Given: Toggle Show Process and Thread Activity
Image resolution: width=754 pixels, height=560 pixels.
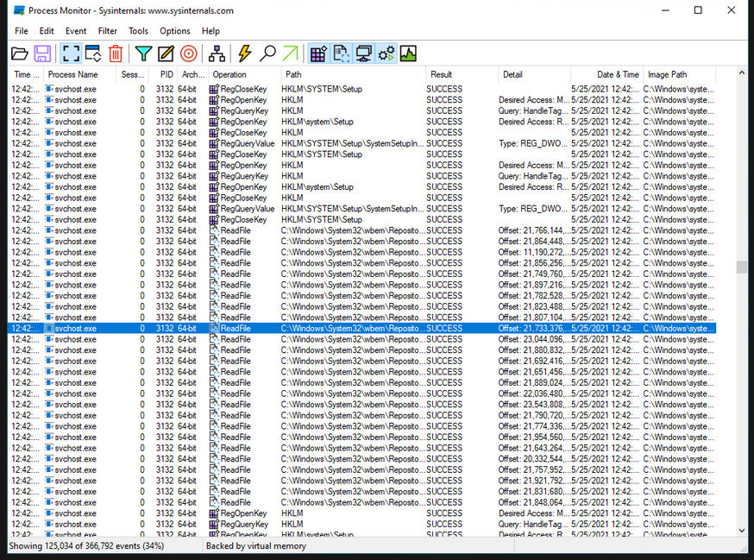Looking at the screenshot, I should tap(386, 53).
